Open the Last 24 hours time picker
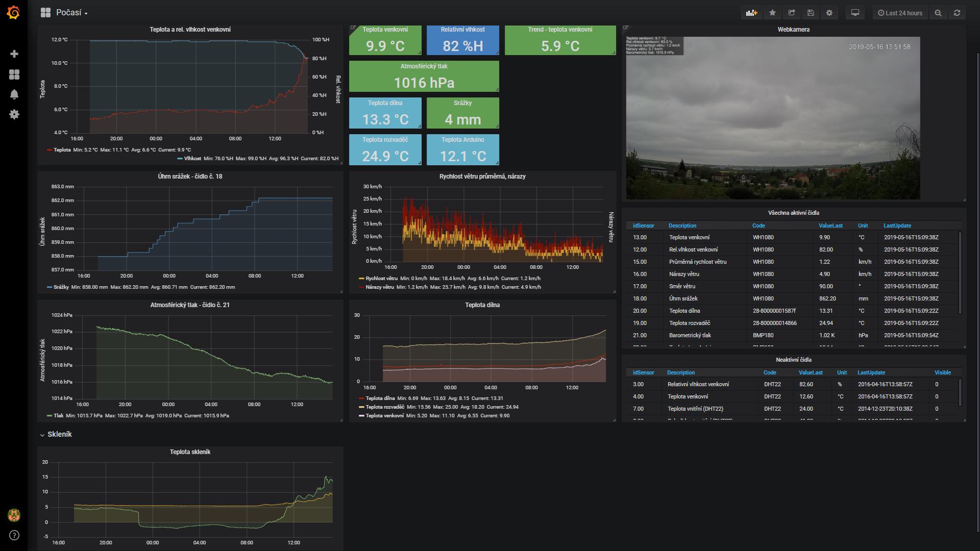 point(900,13)
